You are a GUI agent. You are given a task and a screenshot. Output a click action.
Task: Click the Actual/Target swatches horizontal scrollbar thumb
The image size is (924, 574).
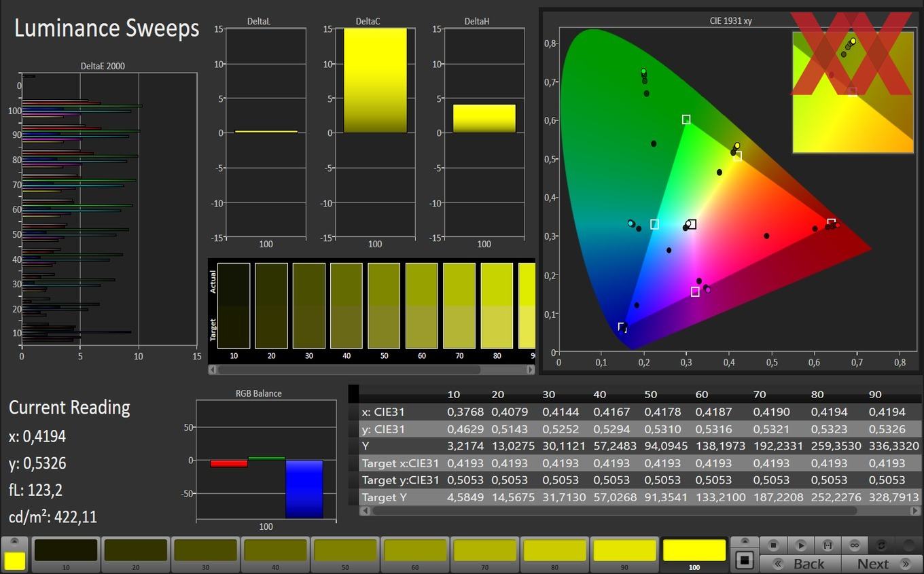point(349,370)
